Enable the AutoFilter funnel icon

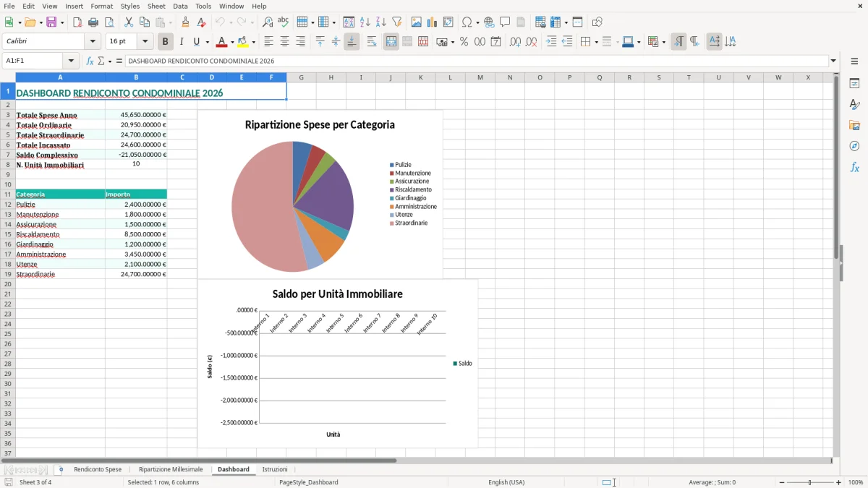coord(397,22)
